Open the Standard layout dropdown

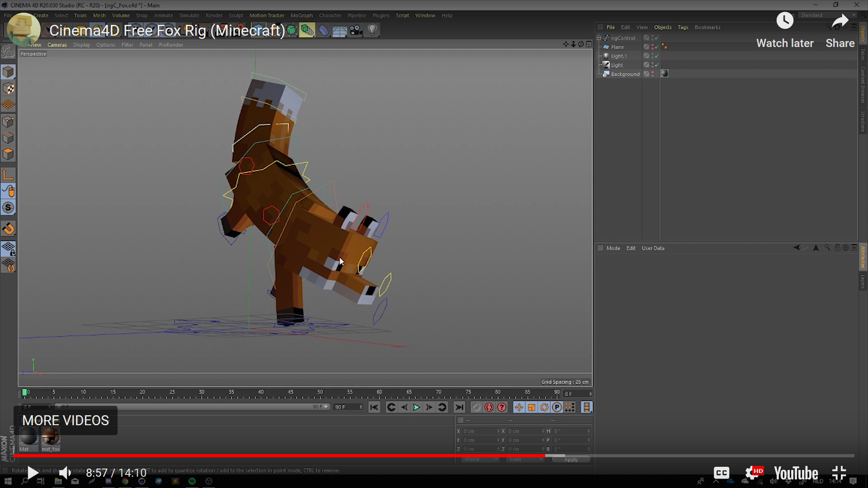pyautogui.click(x=827, y=15)
